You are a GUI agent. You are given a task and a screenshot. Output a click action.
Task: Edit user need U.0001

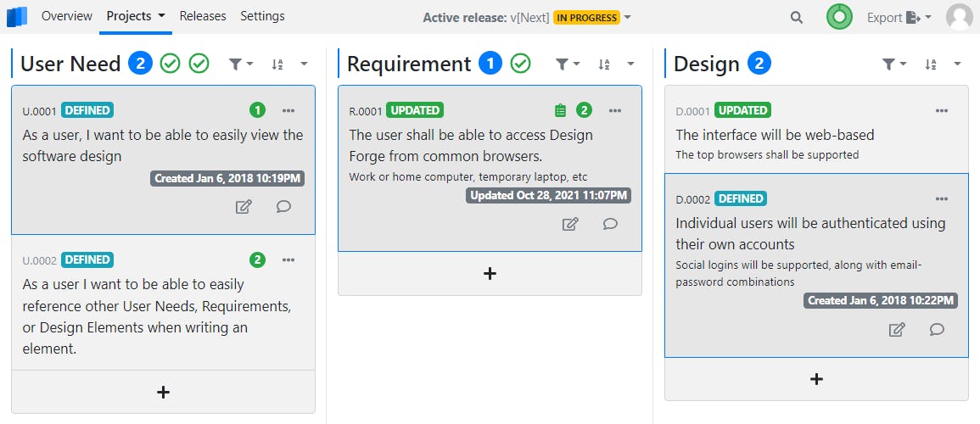click(x=244, y=206)
